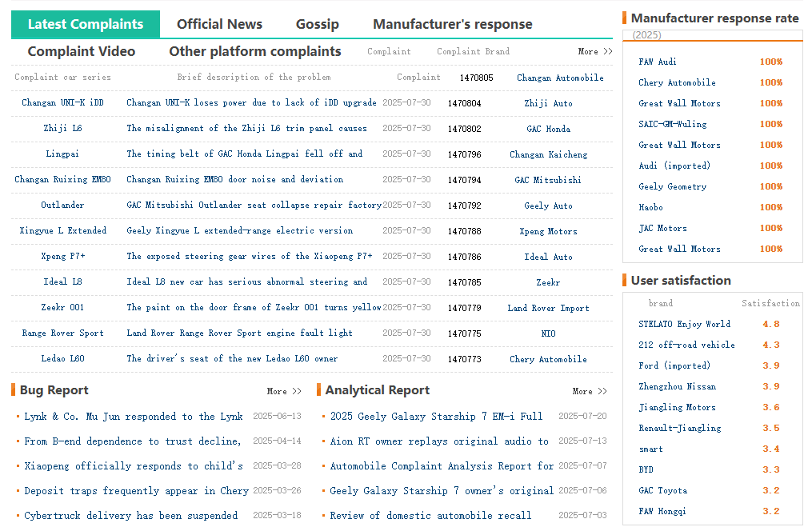812x531 pixels.
Task: Open Zeekr 001 paint turns yellow complaint
Action: 254,307
